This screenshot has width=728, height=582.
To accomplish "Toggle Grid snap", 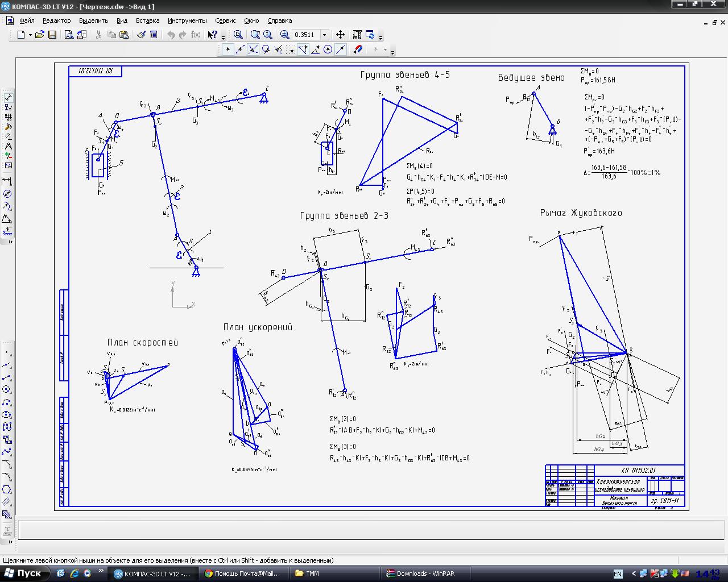I will point(291,49).
